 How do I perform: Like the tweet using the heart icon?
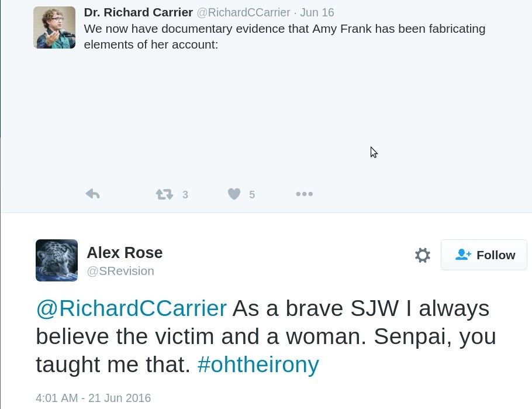(x=234, y=194)
